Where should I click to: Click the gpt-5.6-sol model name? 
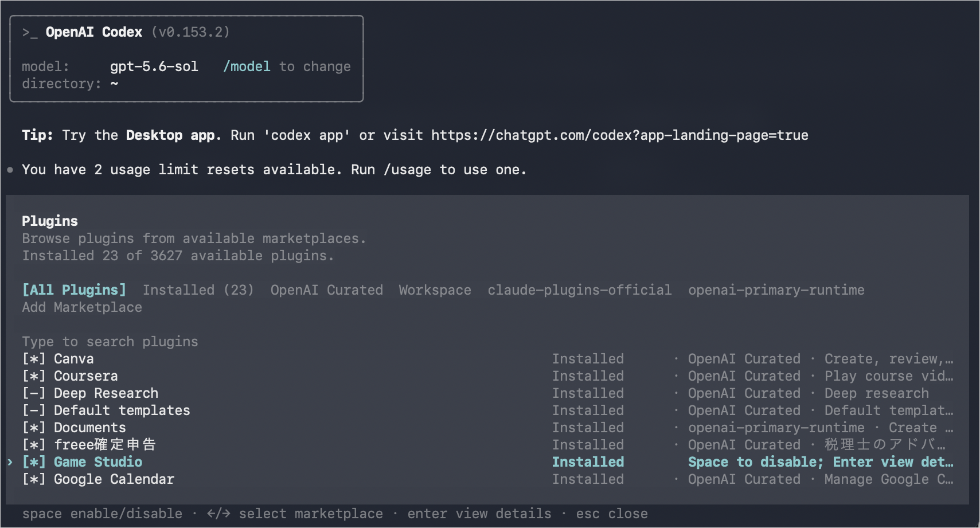154,67
